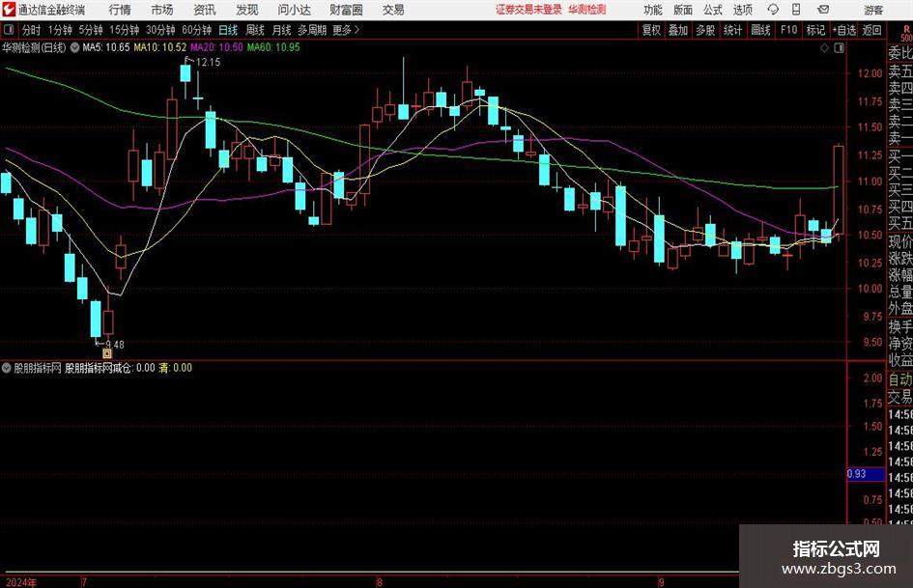
Task: Click the square marker under 9.48 low
Action: [x=107, y=352]
